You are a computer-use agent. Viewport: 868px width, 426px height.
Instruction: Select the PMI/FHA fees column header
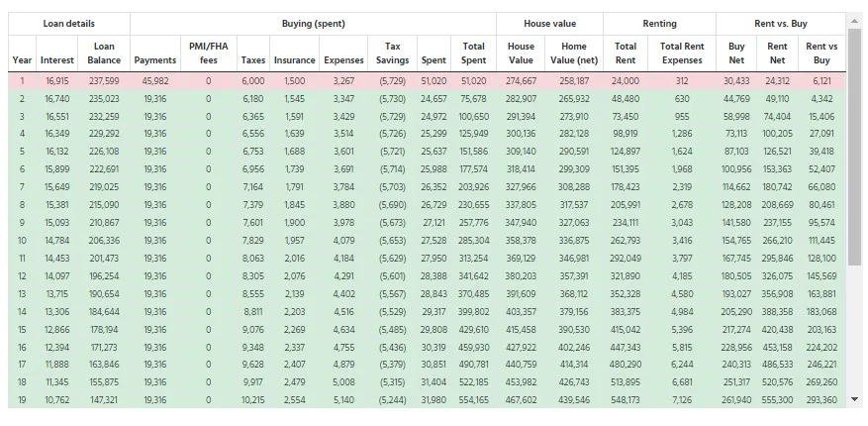pos(208,53)
